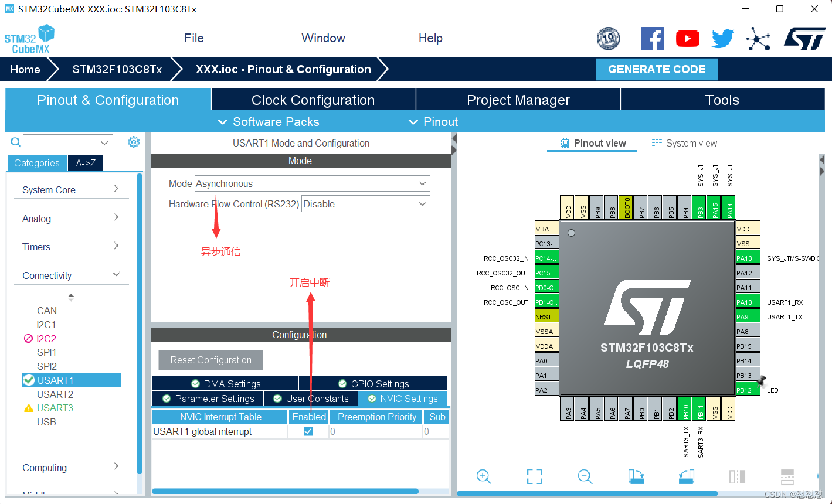The width and height of the screenshot is (832, 504).
Task: Open the Window menu
Action: pos(323,38)
